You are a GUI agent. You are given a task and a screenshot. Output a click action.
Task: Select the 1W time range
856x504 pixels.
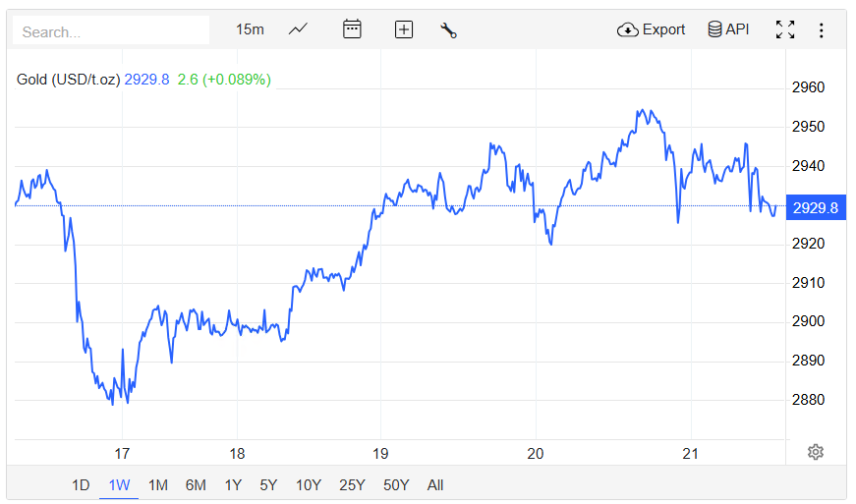119,484
